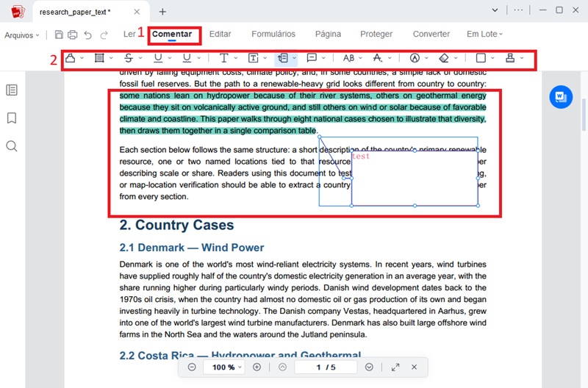Viewport: 588px width, 388px height.
Task: Expand the Highlight tool options arrow
Action: coord(82,58)
